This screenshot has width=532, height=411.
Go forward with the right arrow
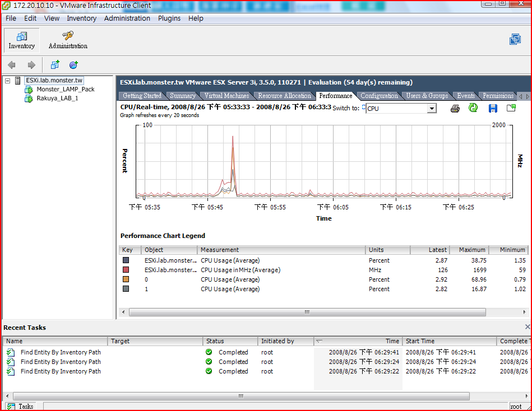(x=31, y=65)
